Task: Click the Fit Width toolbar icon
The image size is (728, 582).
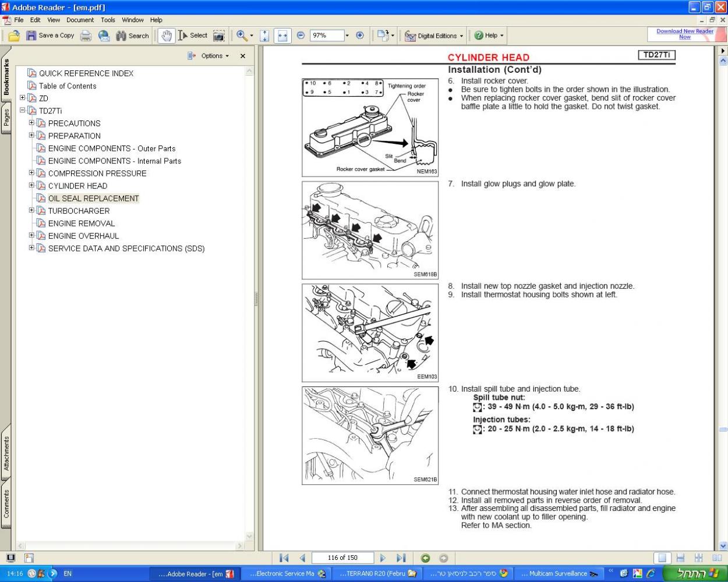Action: (x=282, y=36)
